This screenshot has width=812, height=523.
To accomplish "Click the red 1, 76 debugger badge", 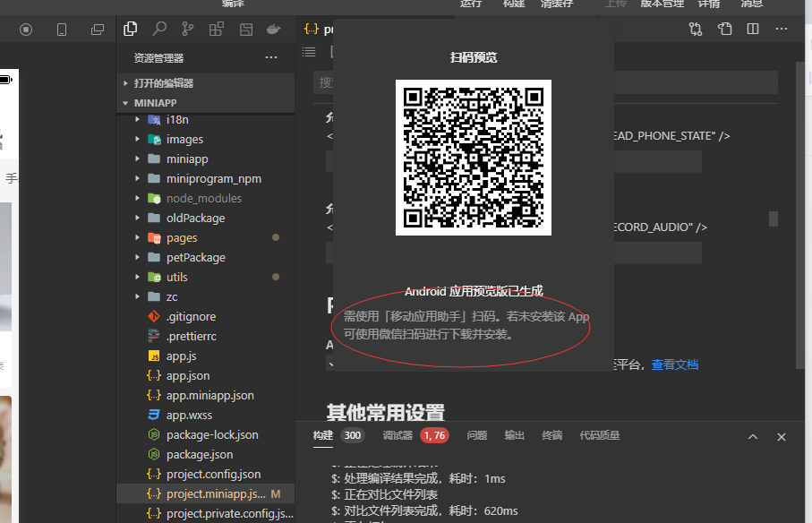I will pyautogui.click(x=434, y=435).
